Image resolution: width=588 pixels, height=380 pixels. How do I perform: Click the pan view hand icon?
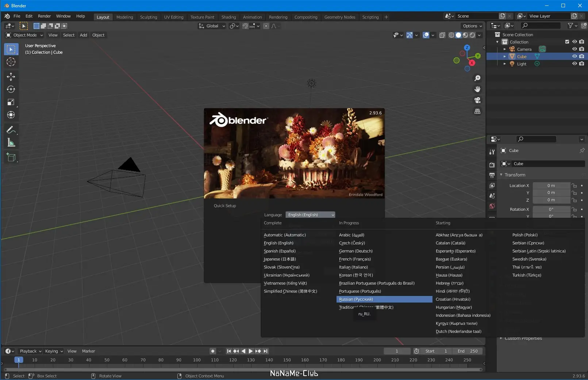click(x=477, y=89)
